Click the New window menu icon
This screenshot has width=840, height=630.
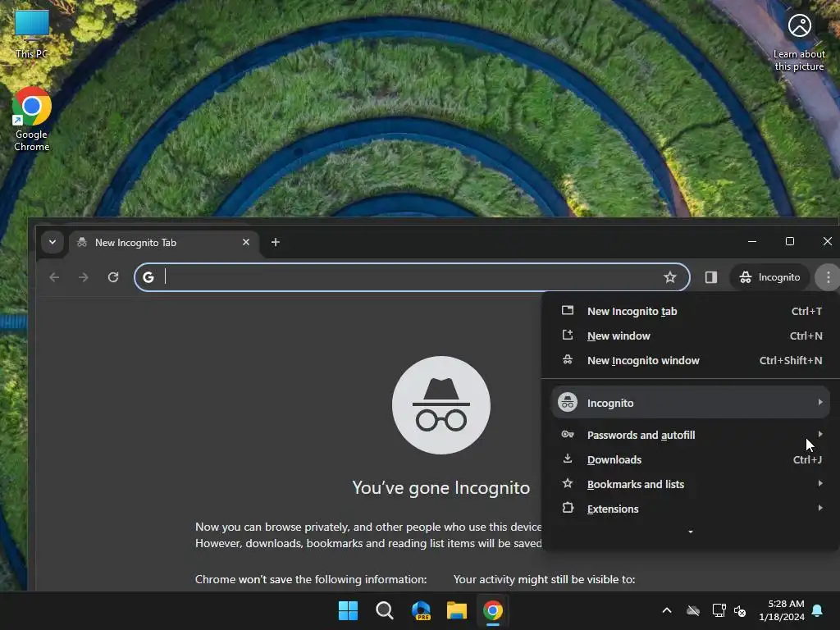coord(568,335)
